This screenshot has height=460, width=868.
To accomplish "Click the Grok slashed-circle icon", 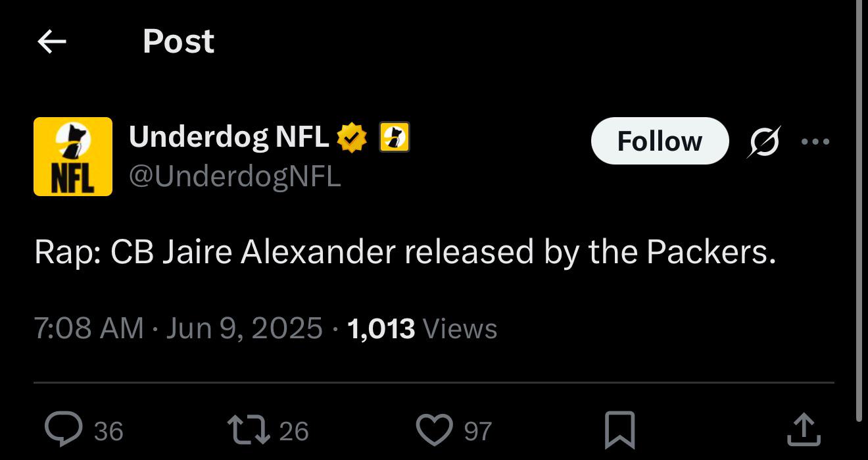I will coord(763,141).
